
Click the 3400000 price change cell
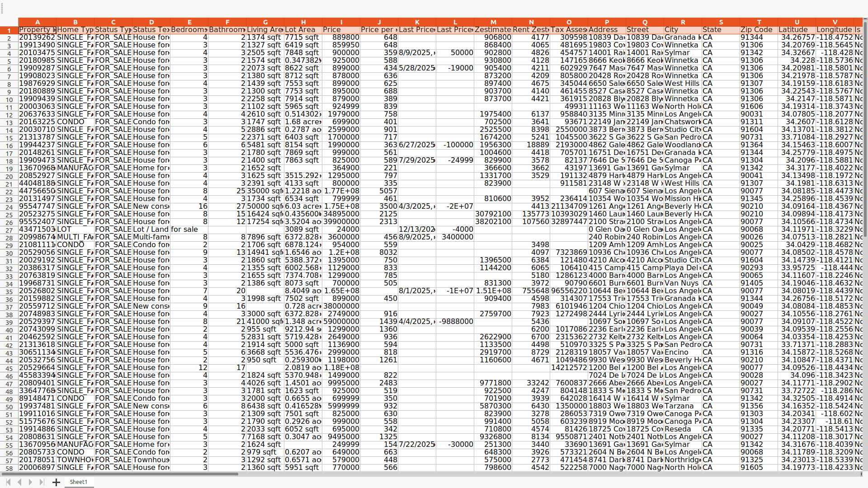[x=455, y=237]
